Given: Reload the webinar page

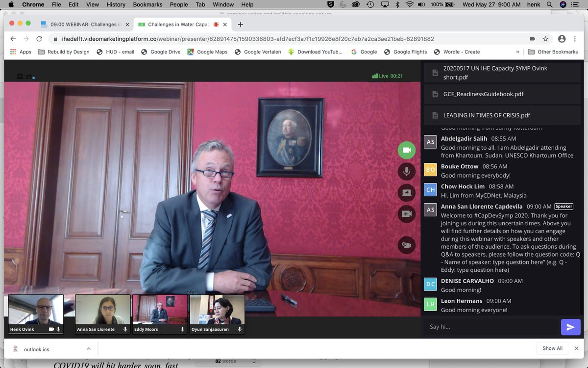Looking at the screenshot, I should coord(39,39).
